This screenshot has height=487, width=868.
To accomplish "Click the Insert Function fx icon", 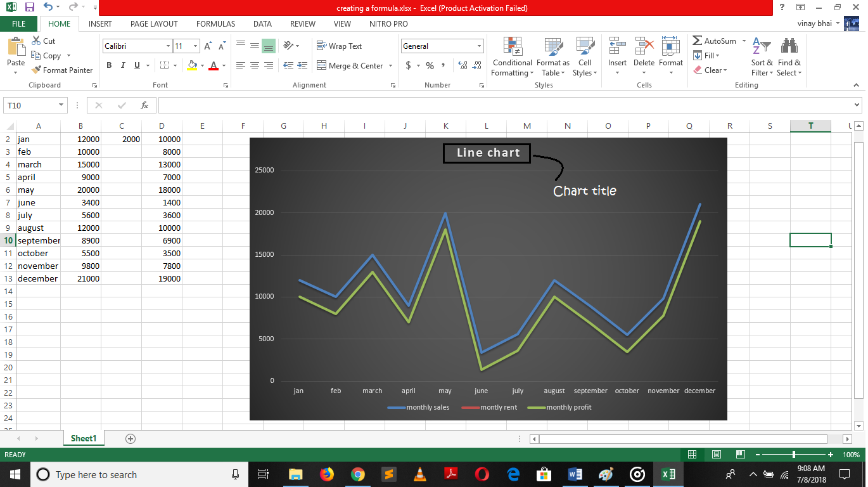I will click(x=144, y=105).
